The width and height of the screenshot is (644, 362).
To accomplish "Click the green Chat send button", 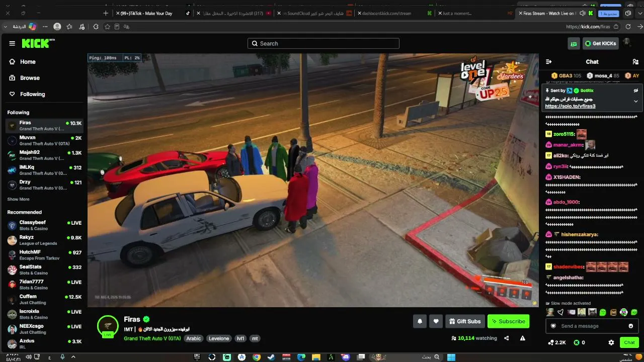I will (x=629, y=342).
